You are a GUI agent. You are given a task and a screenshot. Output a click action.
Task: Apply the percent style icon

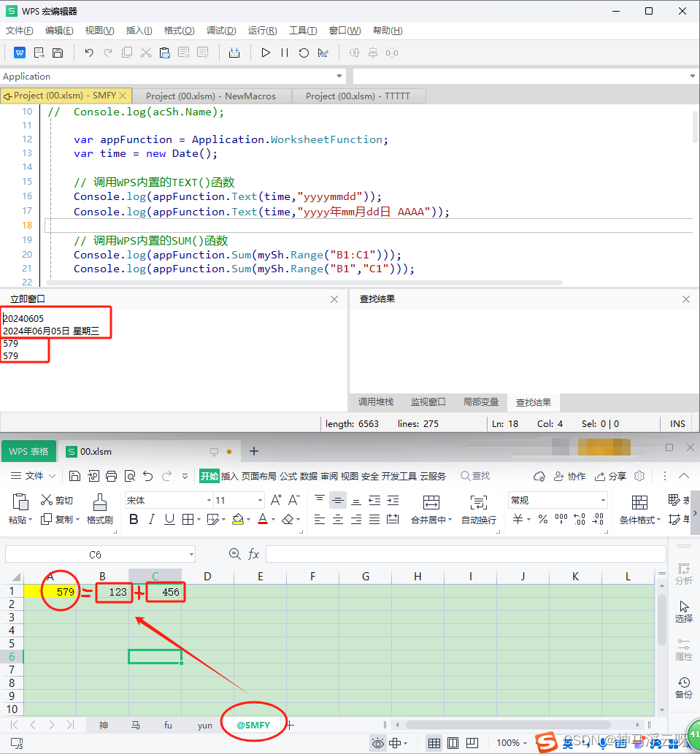(545, 519)
